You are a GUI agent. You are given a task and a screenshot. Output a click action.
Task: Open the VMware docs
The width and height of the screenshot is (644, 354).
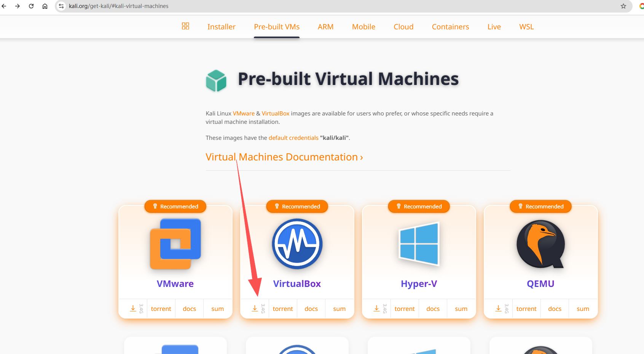[x=189, y=309]
